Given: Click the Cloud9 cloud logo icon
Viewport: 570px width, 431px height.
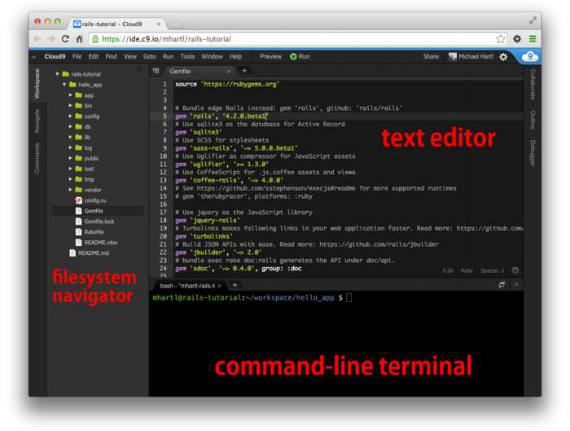Looking at the screenshot, I should (x=530, y=57).
